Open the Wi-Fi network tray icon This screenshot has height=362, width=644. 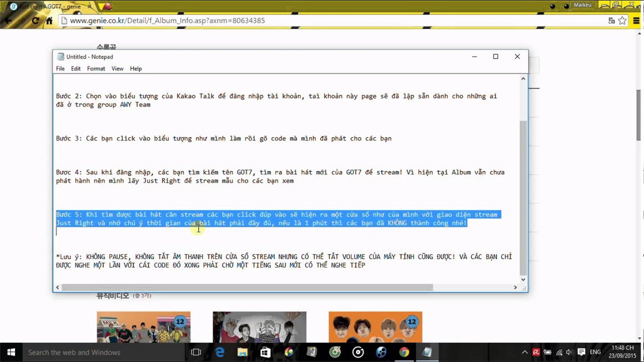559,352
